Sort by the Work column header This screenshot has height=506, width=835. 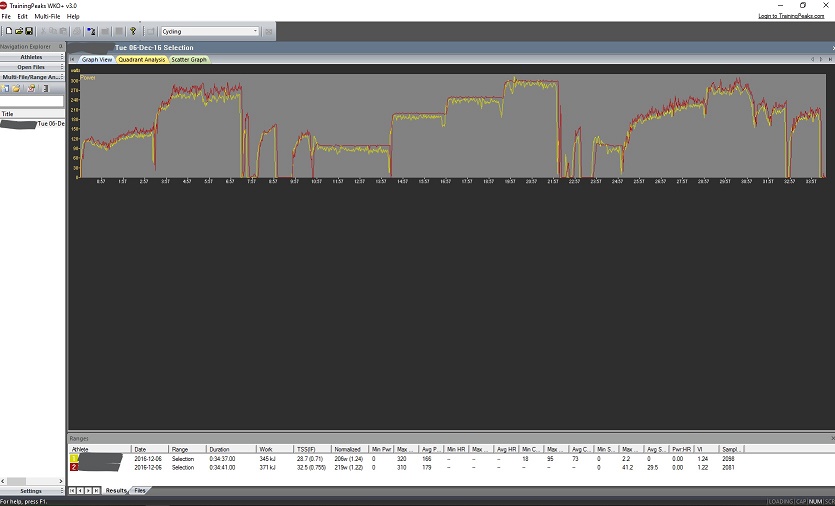[274, 450]
